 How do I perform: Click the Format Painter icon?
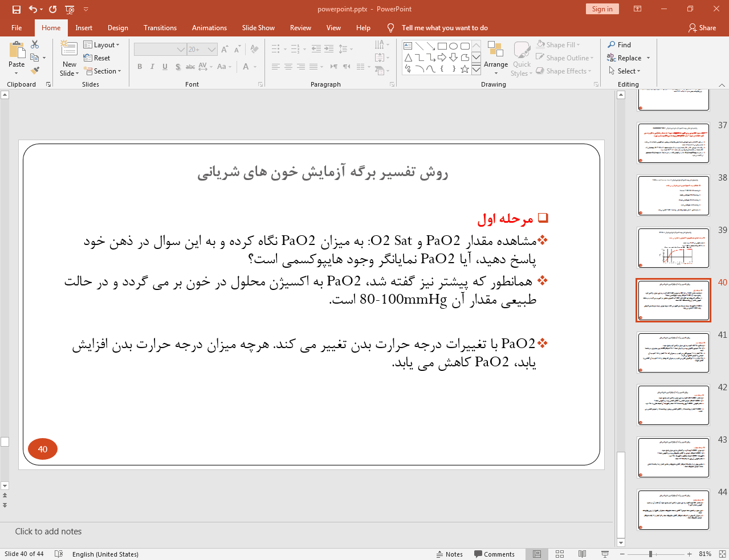point(35,71)
